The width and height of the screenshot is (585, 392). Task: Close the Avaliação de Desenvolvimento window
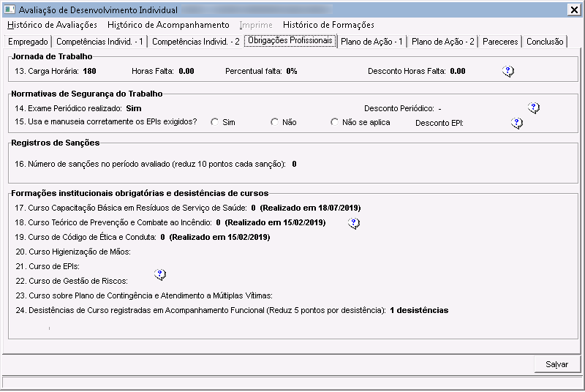(x=574, y=10)
